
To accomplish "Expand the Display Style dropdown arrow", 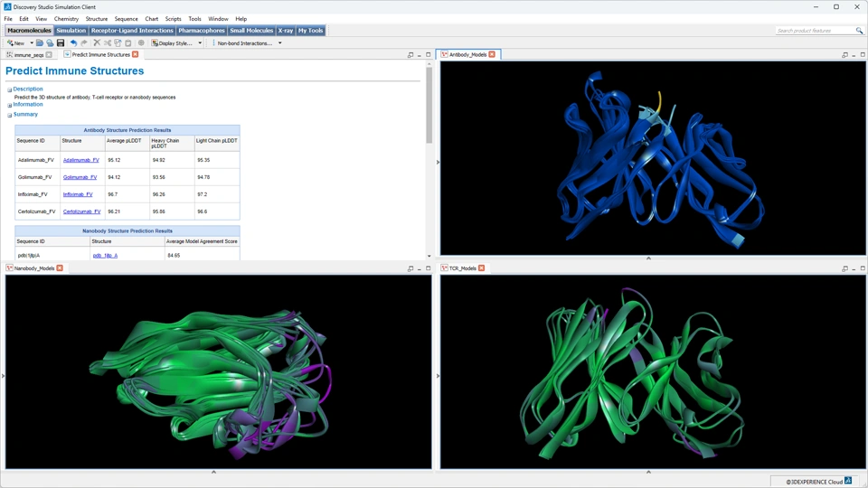I will pyautogui.click(x=200, y=42).
